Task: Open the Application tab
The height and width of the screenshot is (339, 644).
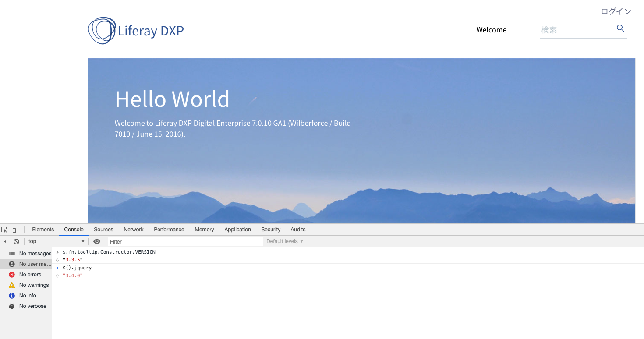Action: 237,230
